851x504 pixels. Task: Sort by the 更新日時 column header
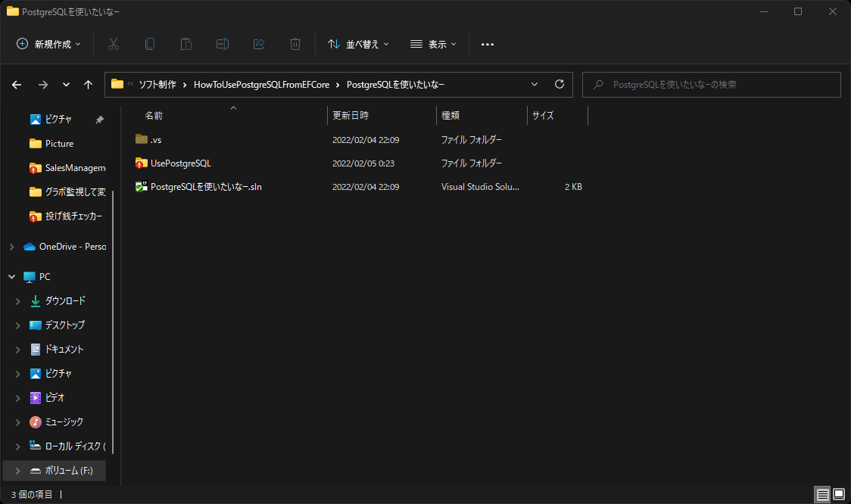351,116
